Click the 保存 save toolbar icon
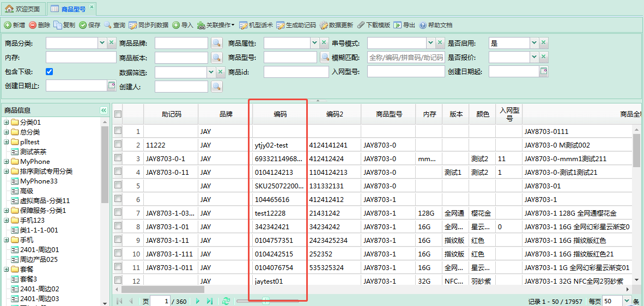The image size is (644, 306). coord(83,25)
